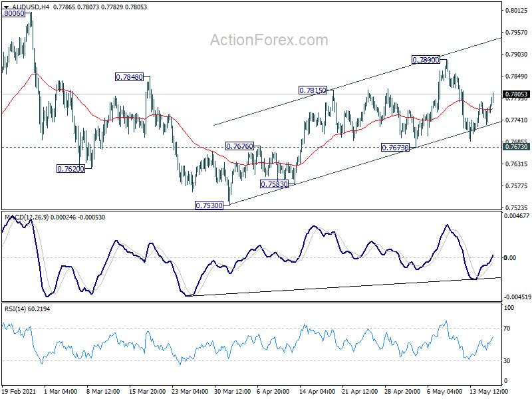This screenshot has width=532, height=399.
Task: Click the 21 Apr 12:00 time label
Action: 360,392
